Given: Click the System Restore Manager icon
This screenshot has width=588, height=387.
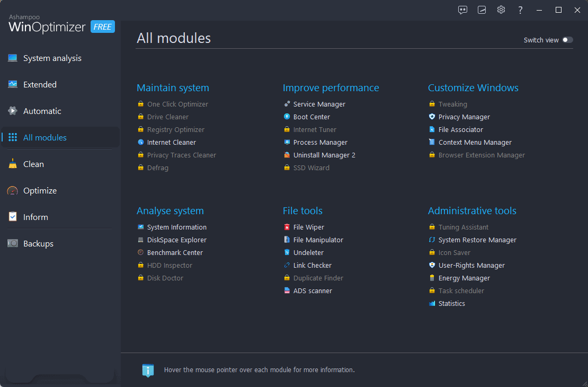Looking at the screenshot, I should (x=432, y=240).
